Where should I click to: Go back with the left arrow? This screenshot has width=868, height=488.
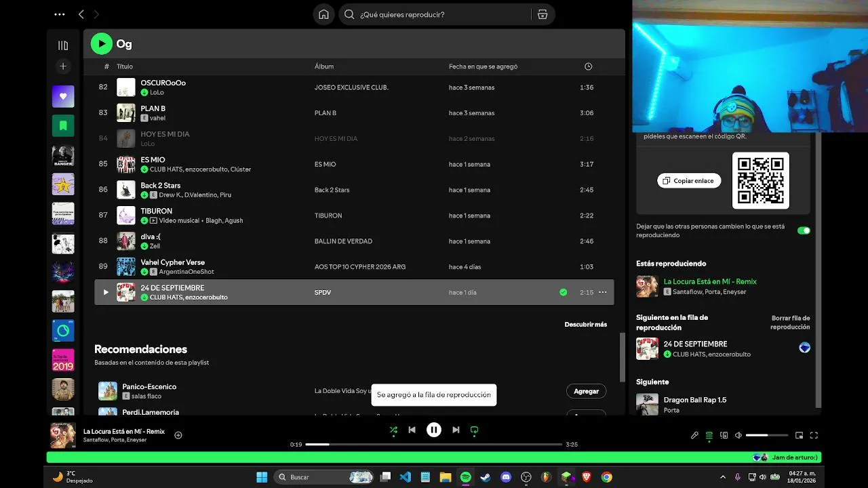(81, 14)
